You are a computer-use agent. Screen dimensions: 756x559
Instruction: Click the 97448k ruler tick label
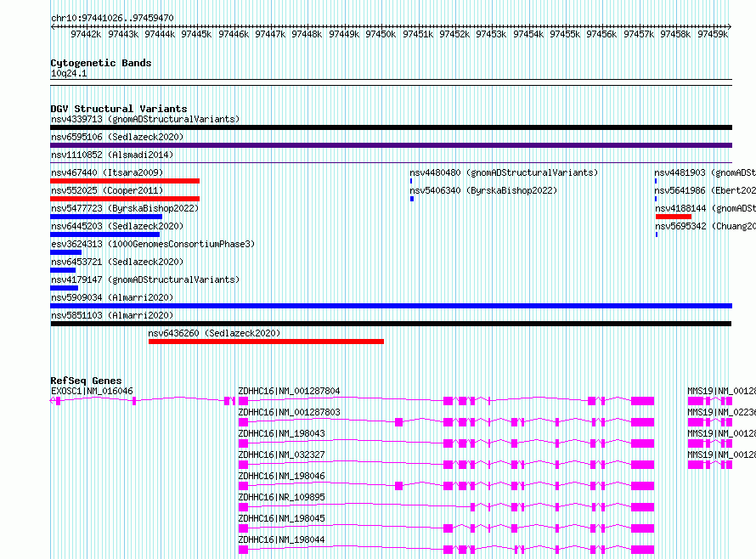point(307,34)
